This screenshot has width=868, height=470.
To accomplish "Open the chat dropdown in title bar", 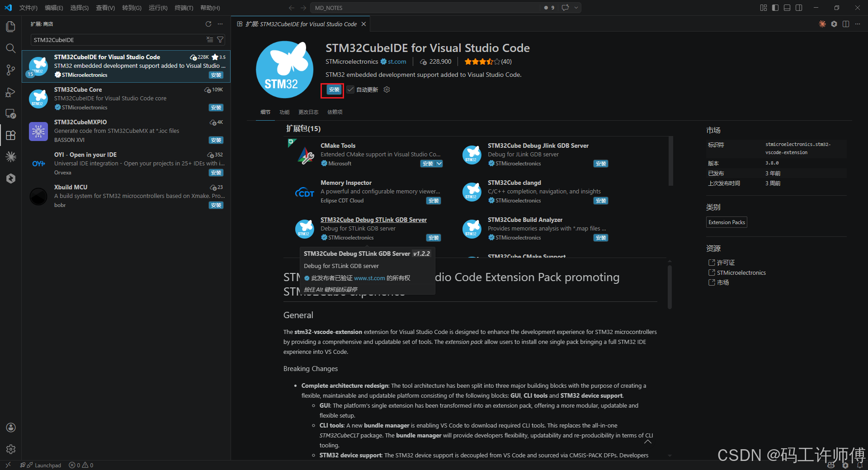I will point(576,8).
